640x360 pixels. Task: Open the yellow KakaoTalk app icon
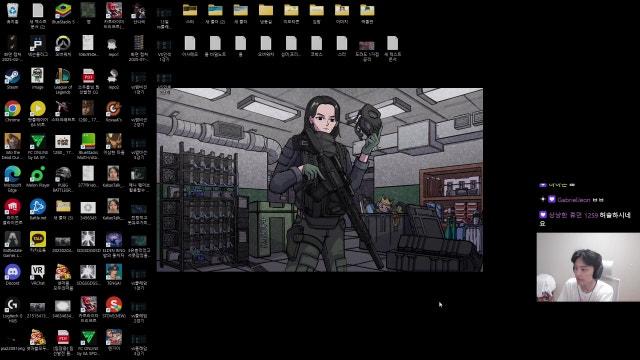38,242
